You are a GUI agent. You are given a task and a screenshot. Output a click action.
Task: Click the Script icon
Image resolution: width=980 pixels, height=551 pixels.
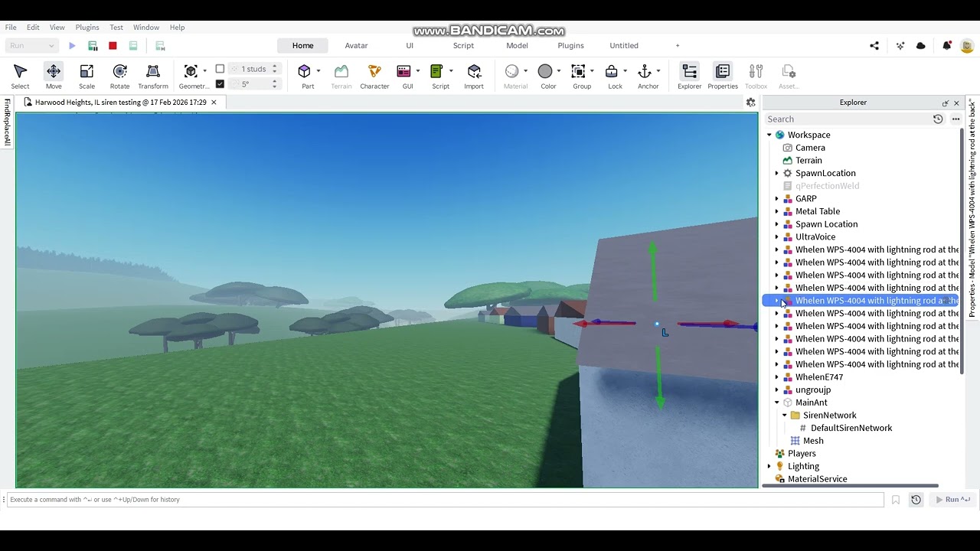(436, 71)
